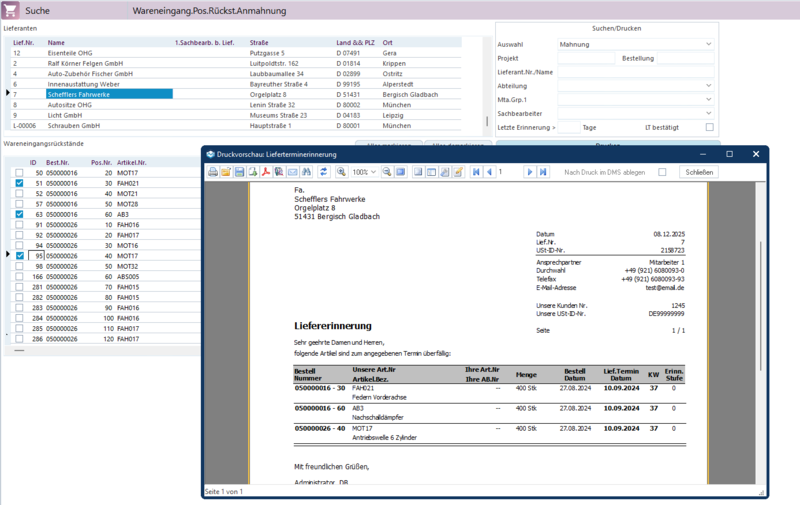
Task: Enable 'Nach Druck im DMS ablegen' checkbox
Action: 662,172
